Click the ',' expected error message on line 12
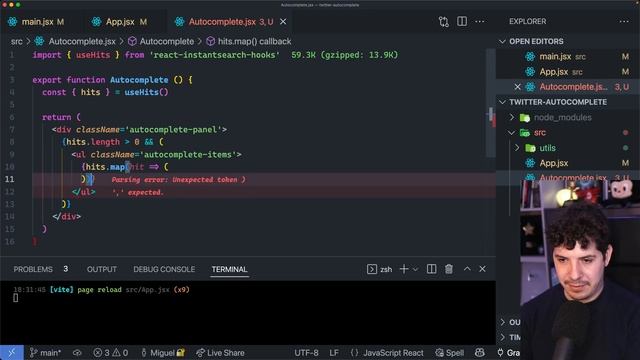Viewport: 640px width, 360px height. [x=138, y=192]
